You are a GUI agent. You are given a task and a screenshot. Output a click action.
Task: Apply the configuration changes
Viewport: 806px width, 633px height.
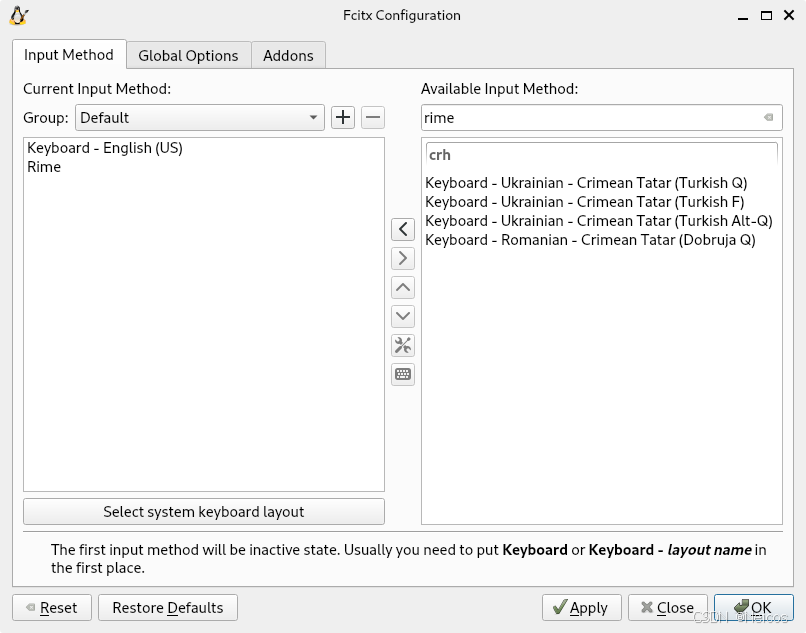[581, 608]
